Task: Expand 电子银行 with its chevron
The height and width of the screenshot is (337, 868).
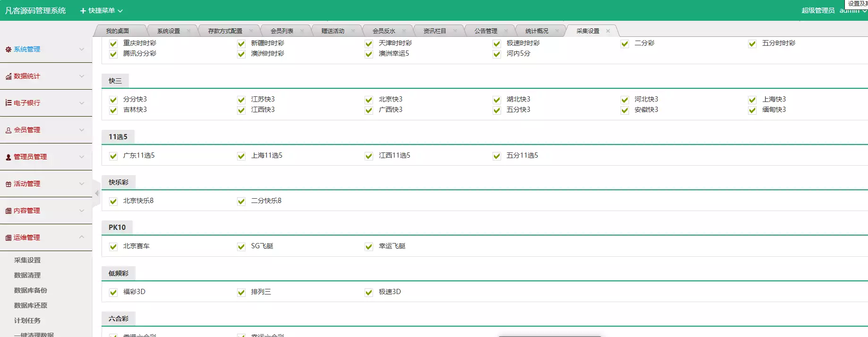Action: click(x=82, y=103)
